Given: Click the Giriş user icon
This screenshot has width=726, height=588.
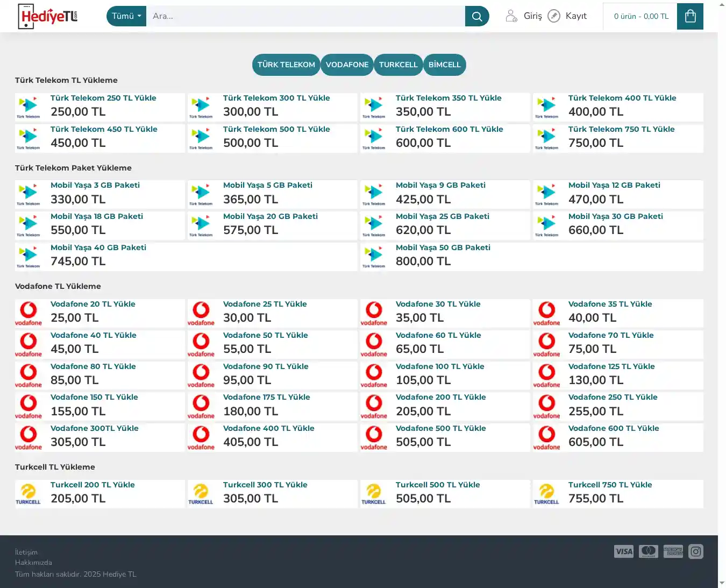Looking at the screenshot, I should [x=511, y=16].
